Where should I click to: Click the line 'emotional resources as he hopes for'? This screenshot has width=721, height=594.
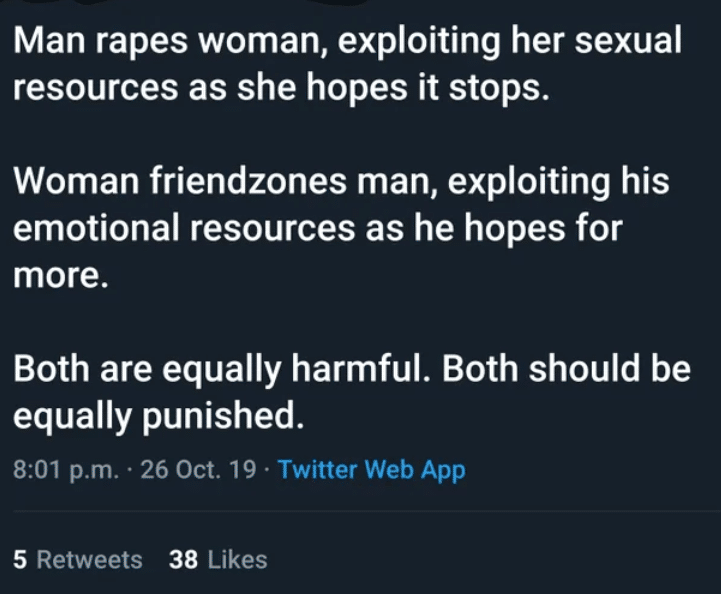pos(318,228)
